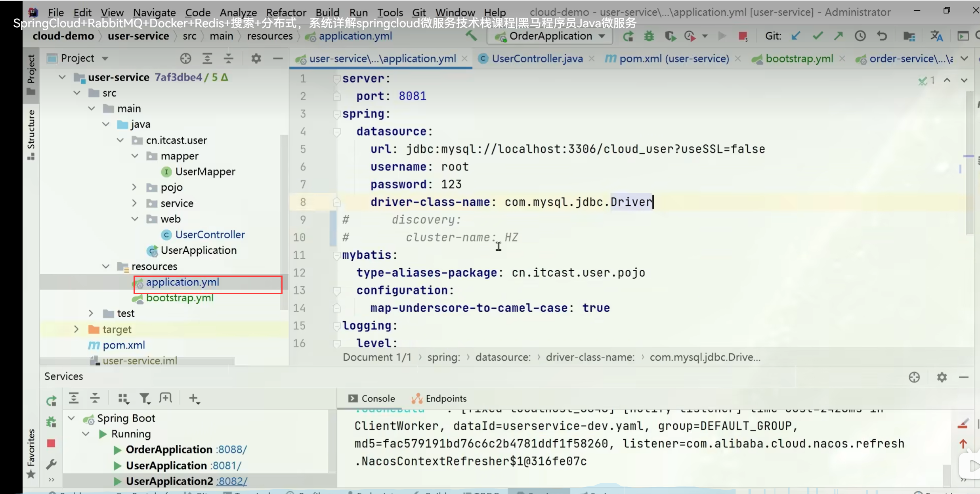The image size is (980, 494).
Task: Click the Build project hammer icon
Action: click(x=471, y=36)
